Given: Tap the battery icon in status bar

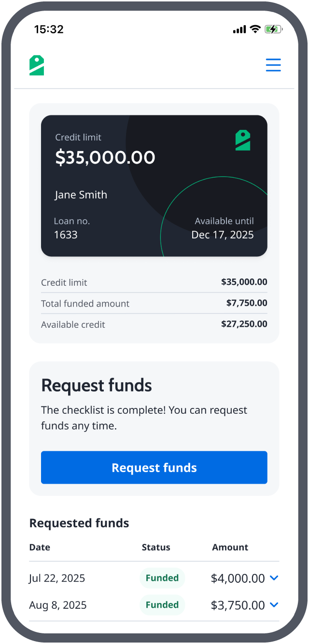Looking at the screenshot, I should click(x=273, y=29).
